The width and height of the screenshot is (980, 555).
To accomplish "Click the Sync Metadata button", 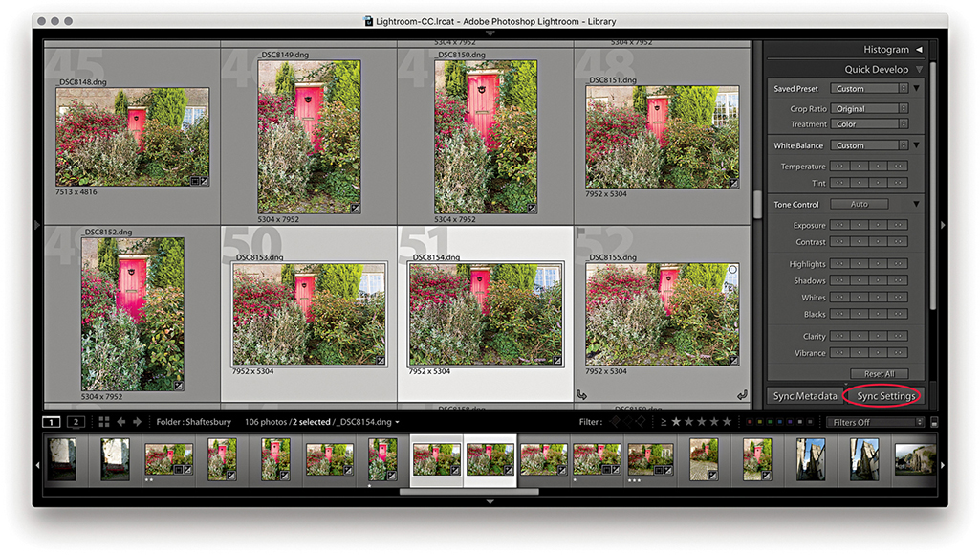I will tap(805, 396).
